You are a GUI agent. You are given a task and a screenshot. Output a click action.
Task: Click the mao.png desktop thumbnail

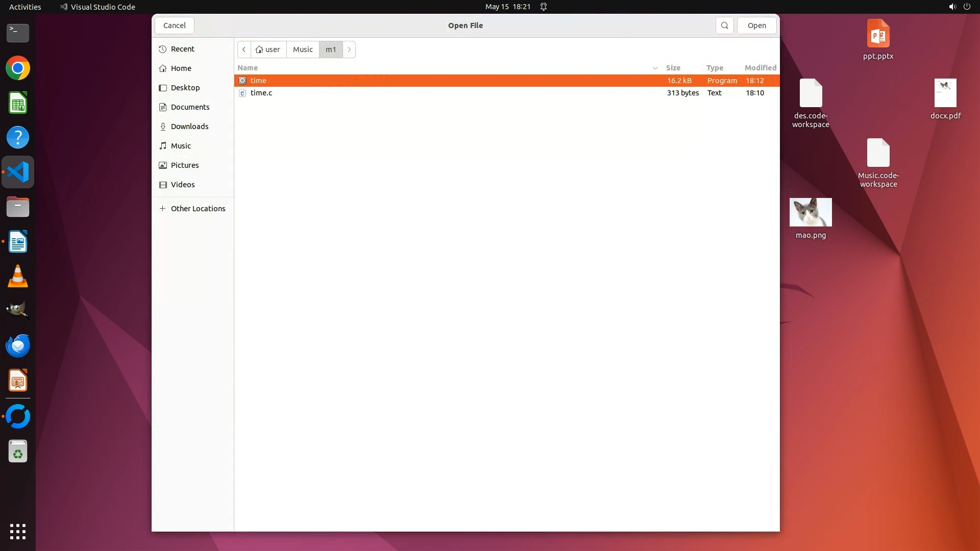(810, 213)
